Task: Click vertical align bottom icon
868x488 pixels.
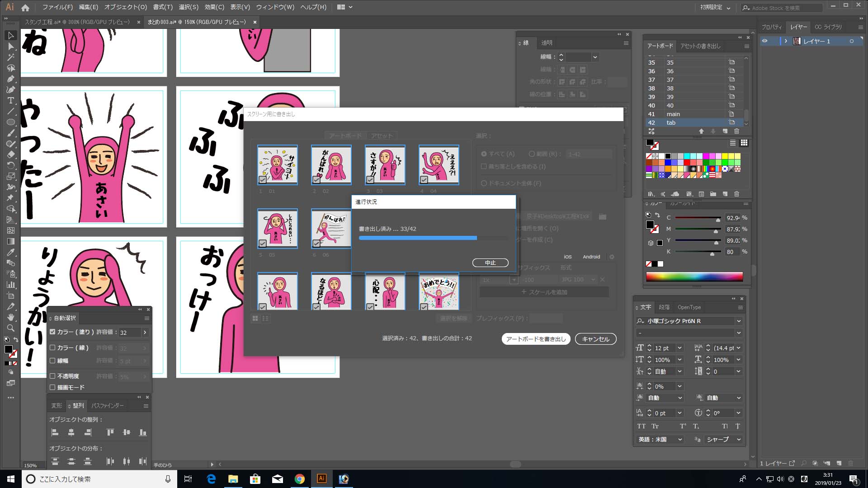Action: 143,432
